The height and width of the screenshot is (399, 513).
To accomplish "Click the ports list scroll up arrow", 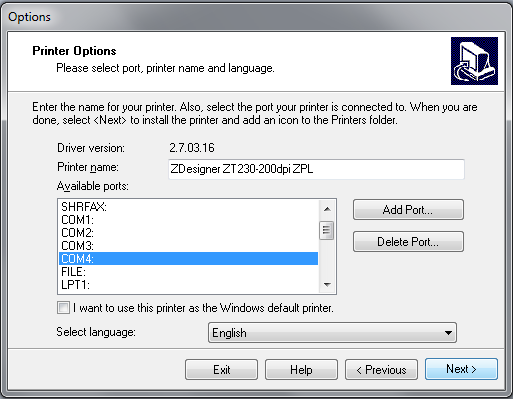I will coord(327,209).
